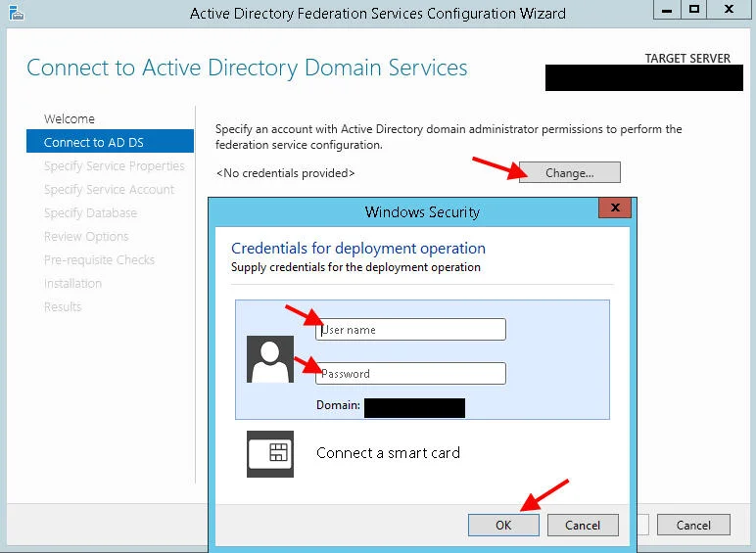Click the TARGET SERVER label
Viewport: 756px width, 553px height.
(687, 59)
